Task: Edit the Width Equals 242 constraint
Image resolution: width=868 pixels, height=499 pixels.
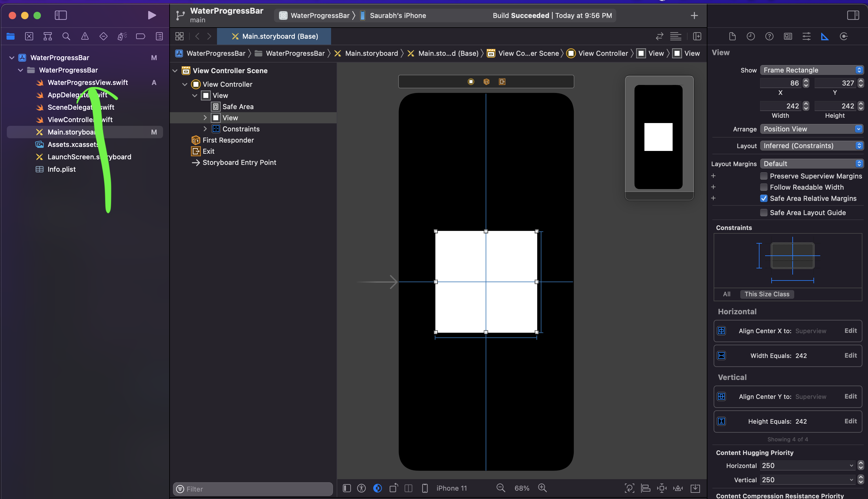Action: 851,355
